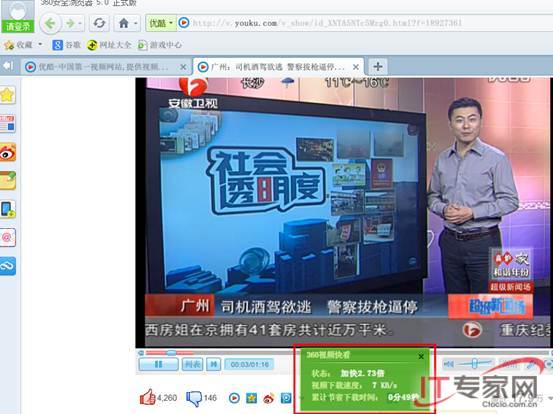This screenshot has width=553, height=414.
Task: Pause the video with the pause button
Action: (158, 364)
